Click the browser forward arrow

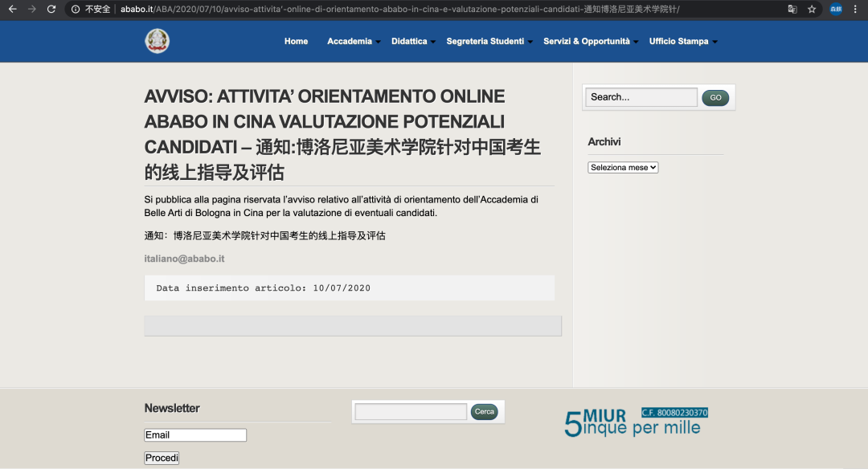pyautogui.click(x=32, y=9)
